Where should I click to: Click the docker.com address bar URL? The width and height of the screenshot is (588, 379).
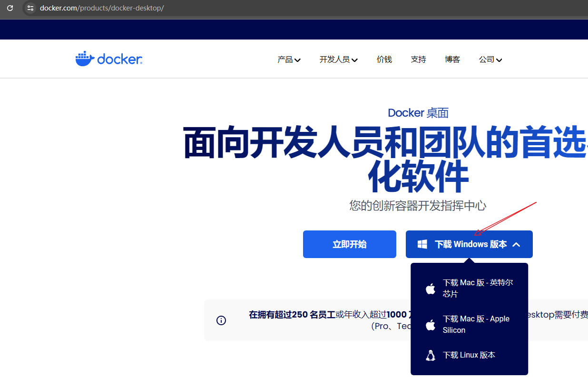pyautogui.click(x=102, y=8)
